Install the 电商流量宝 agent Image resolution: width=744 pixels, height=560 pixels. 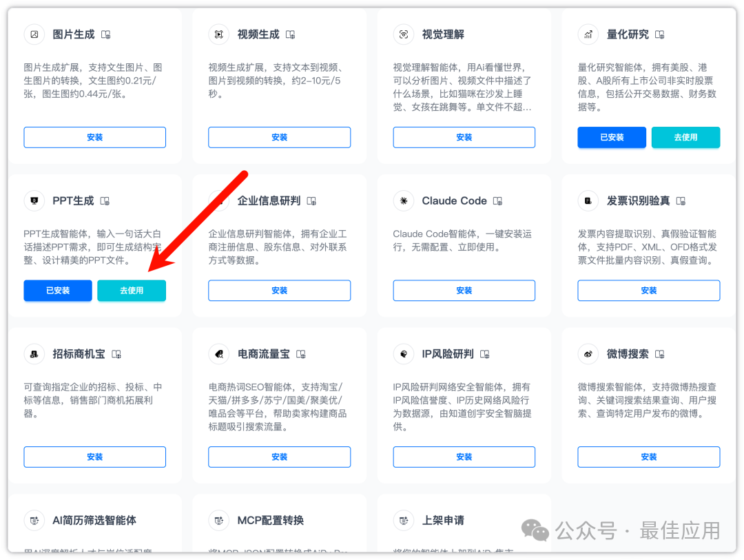[280, 457]
